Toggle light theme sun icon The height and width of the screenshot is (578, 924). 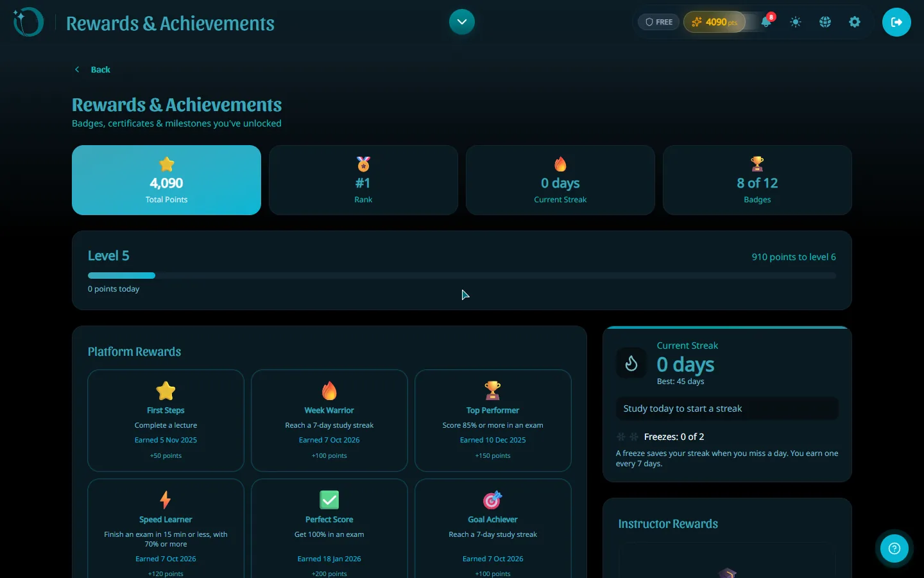pyautogui.click(x=796, y=22)
